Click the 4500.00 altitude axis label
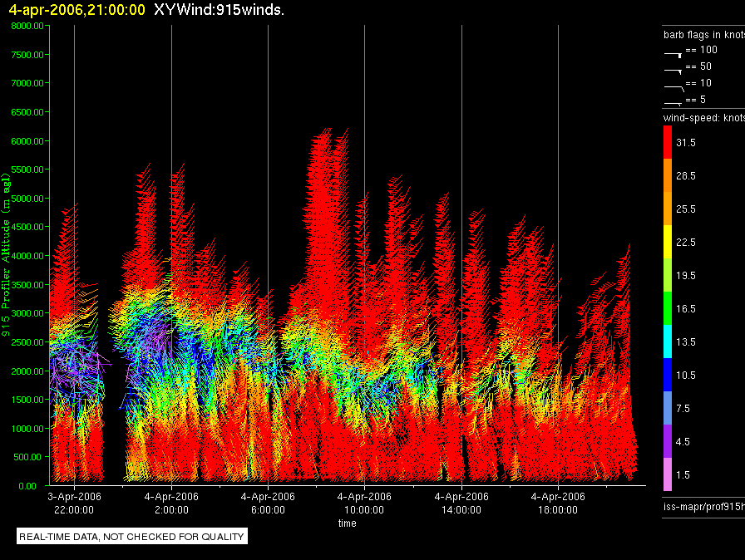The image size is (745, 560). (27, 227)
